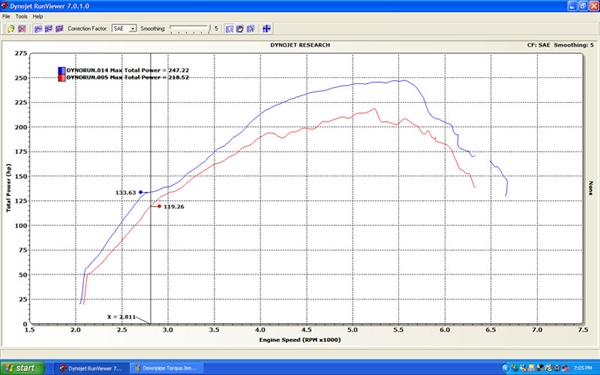The width and height of the screenshot is (600, 375).
Task: Click the Smoothing slider track
Action: pyautogui.click(x=189, y=29)
